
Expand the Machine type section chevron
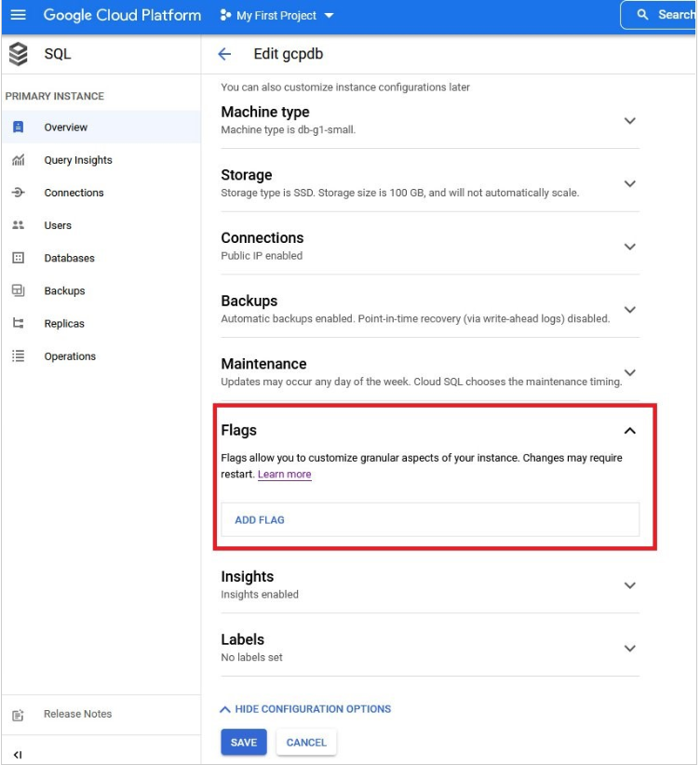(630, 121)
